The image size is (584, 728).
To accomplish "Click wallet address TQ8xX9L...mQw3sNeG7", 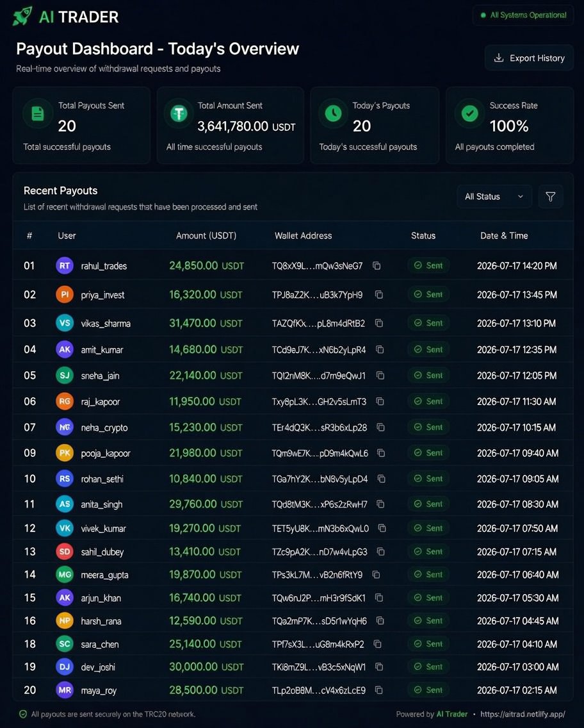I will [x=317, y=266].
